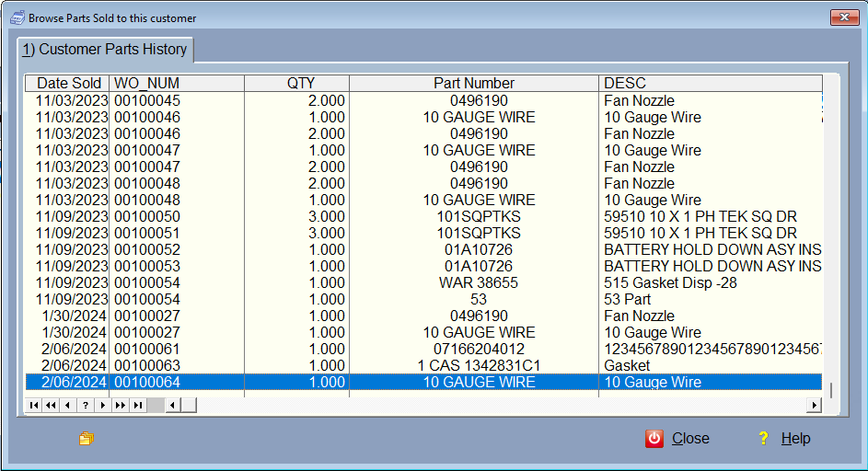The height and width of the screenshot is (471, 868).
Task: Click the question mark locate button
Action: 86,405
